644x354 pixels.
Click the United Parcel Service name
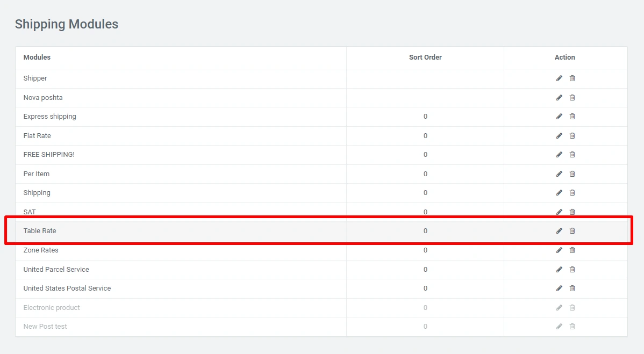[x=56, y=270]
